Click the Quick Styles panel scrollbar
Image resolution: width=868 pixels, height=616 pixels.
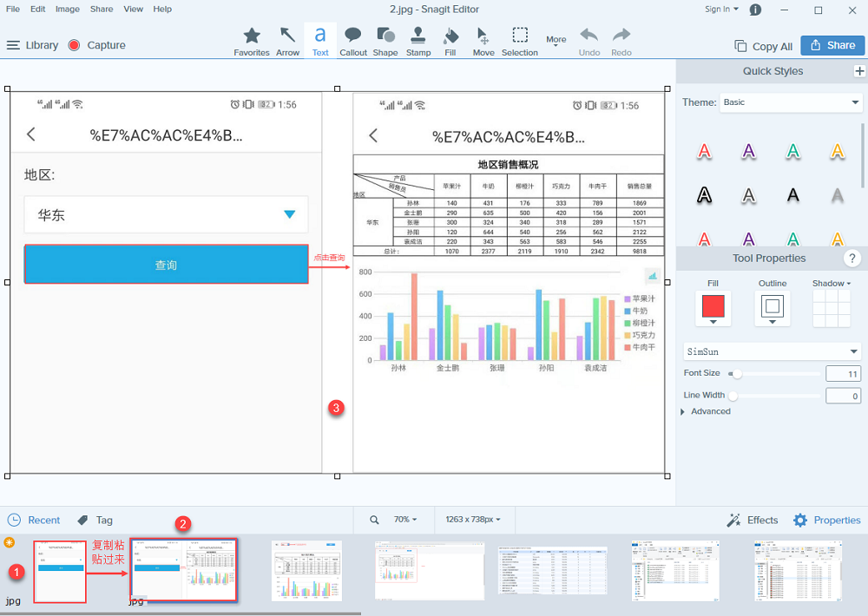coord(863,156)
